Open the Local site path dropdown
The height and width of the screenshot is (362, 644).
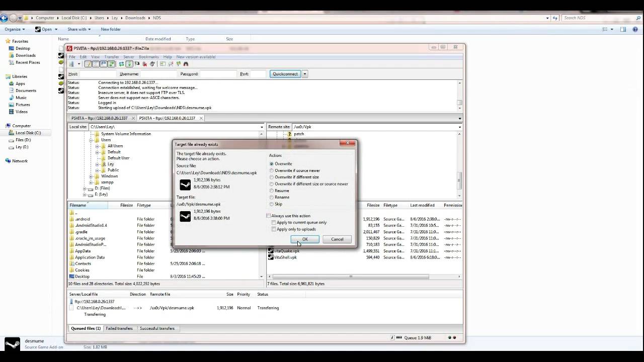coord(262,127)
